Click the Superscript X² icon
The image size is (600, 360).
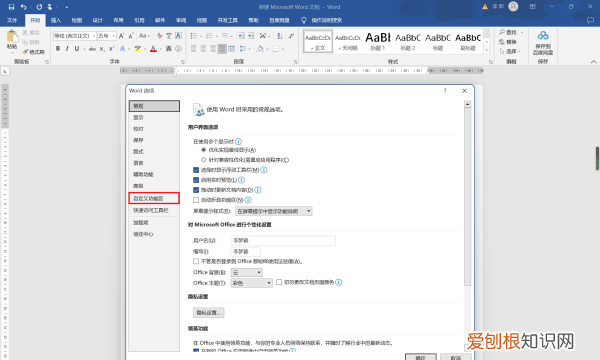point(111,49)
